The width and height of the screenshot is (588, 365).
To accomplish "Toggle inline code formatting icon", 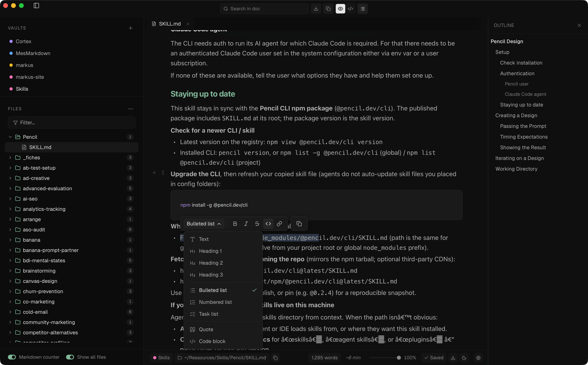I will point(268,224).
